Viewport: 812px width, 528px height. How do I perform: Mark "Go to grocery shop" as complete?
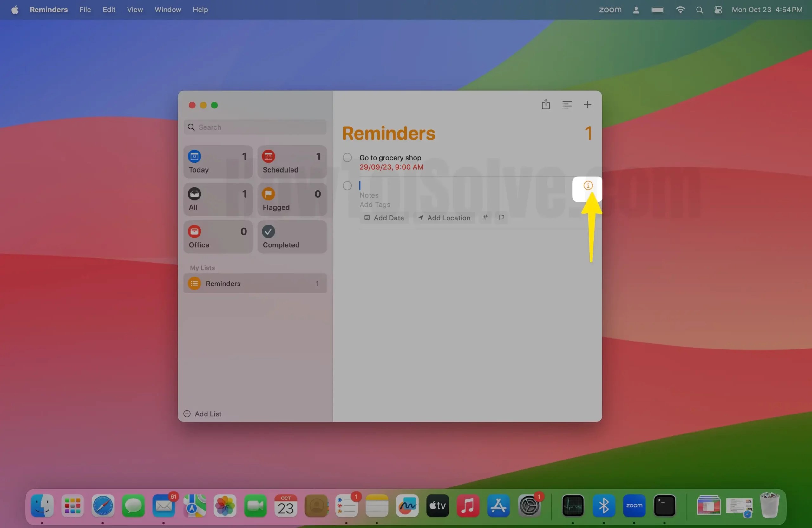[347, 157]
